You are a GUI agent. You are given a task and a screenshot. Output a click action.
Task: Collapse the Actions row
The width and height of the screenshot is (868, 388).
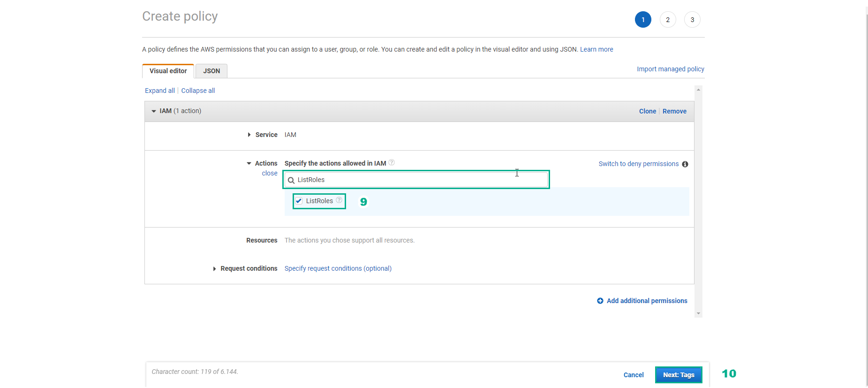point(249,163)
